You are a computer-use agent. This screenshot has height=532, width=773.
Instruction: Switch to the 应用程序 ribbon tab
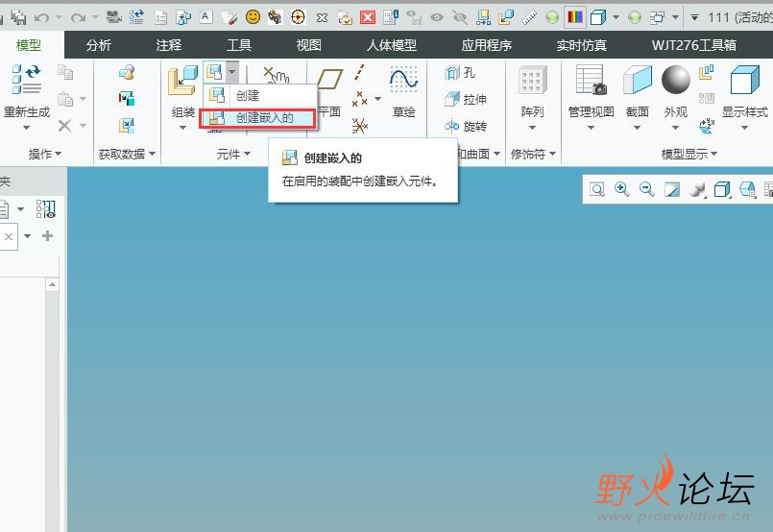(x=487, y=45)
